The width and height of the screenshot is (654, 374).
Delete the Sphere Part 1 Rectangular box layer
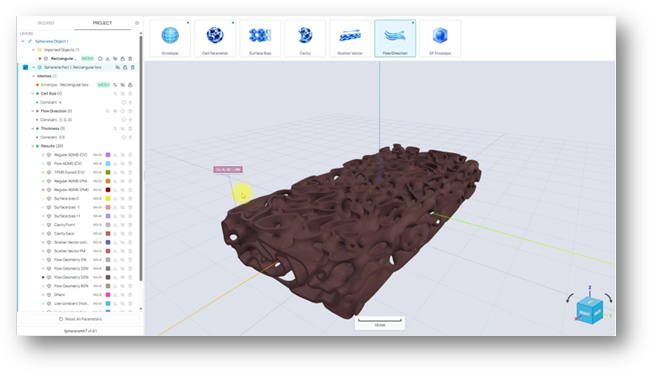(x=133, y=67)
